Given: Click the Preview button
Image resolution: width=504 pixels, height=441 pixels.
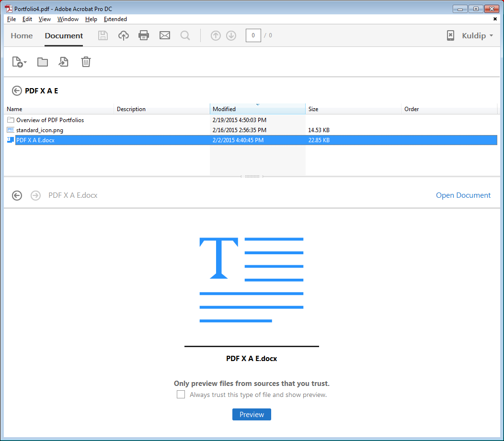Looking at the screenshot, I should (x=252, y=414).
